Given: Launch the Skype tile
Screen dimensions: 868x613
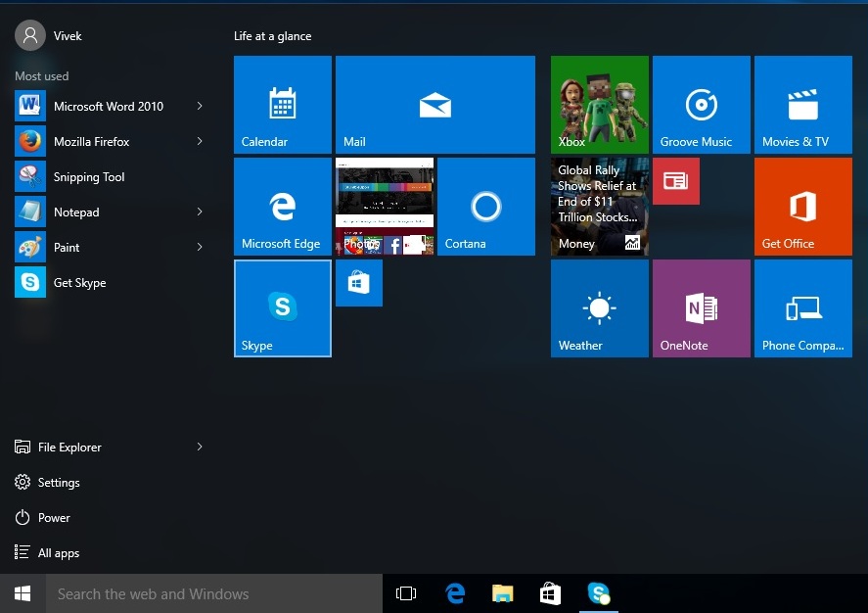Looking at the screenshot, I should [x=283, y=308].
